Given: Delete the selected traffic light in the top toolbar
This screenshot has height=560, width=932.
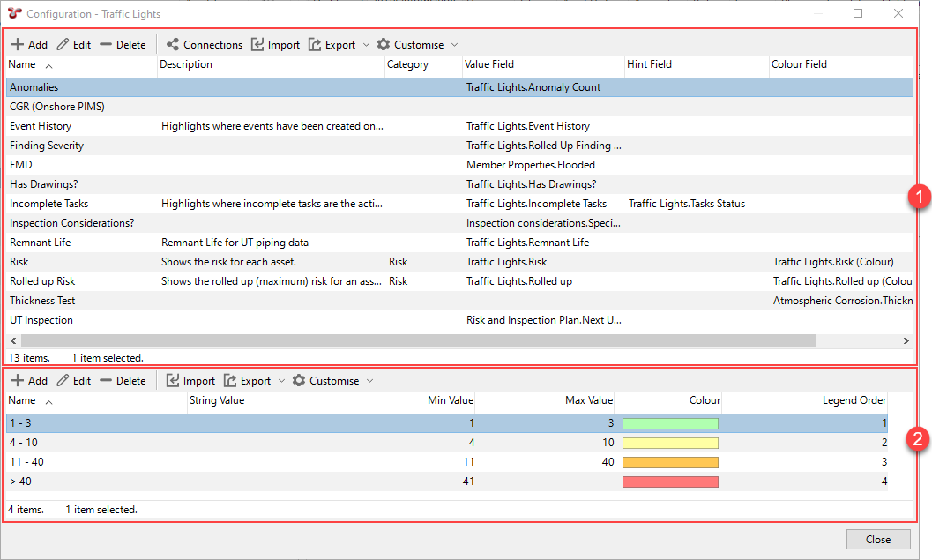Looking at the screenshot, I should pos(123,45).
